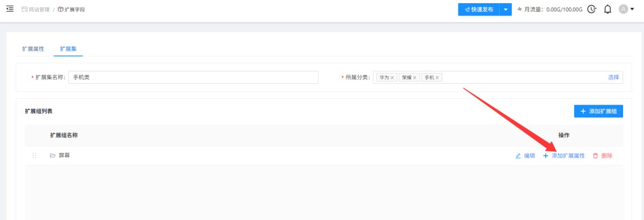Open the notification bell icon
644x220 pixels.
(608, 9)
